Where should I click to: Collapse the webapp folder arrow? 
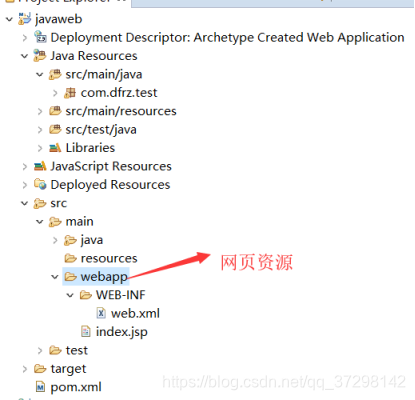55,277
